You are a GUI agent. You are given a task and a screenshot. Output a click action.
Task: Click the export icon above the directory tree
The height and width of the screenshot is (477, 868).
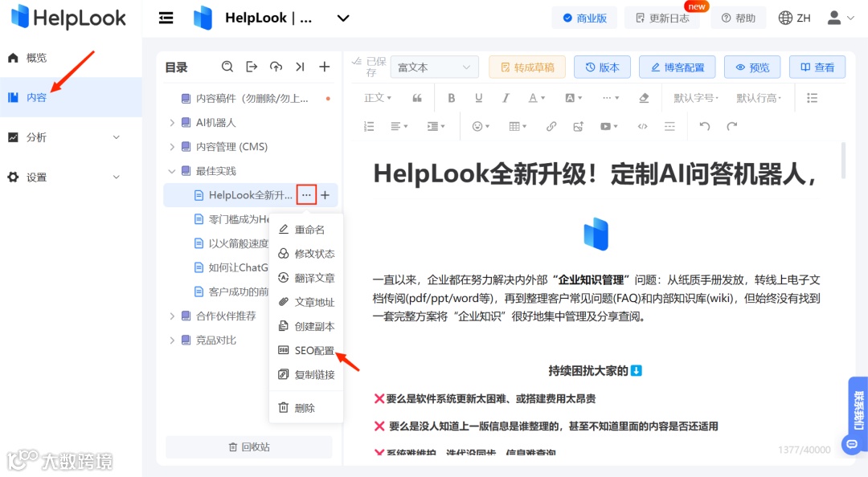point(252,67)
